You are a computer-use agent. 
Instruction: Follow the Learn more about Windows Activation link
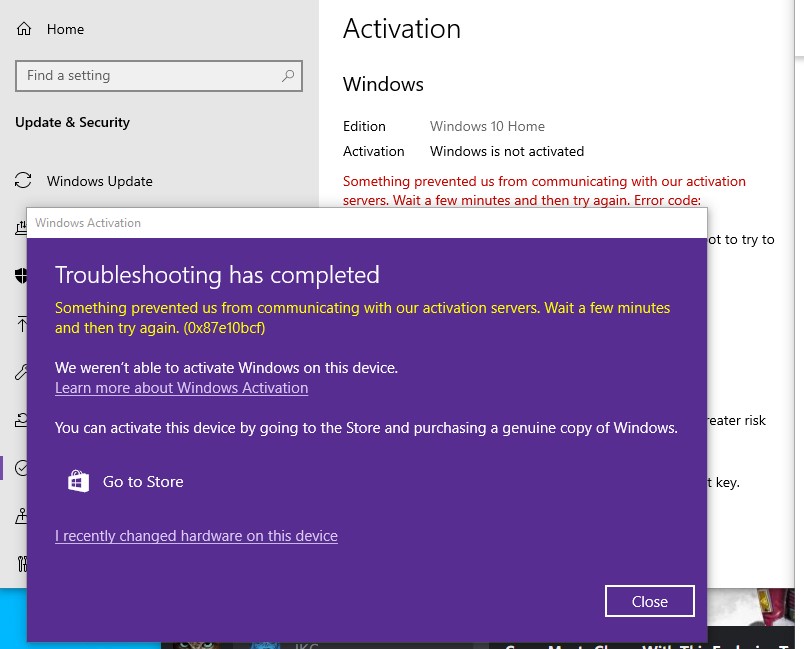pos(181,388)
